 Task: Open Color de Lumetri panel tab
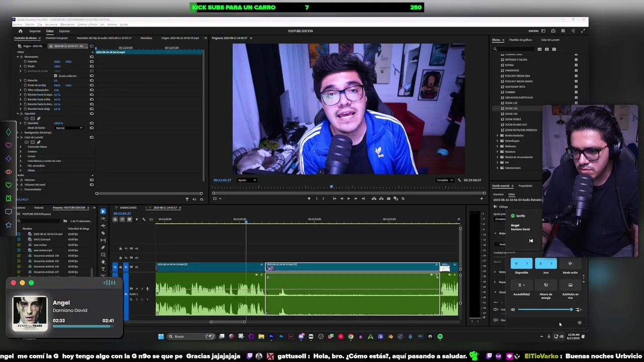pyautogui.click(x=550, y=40)
